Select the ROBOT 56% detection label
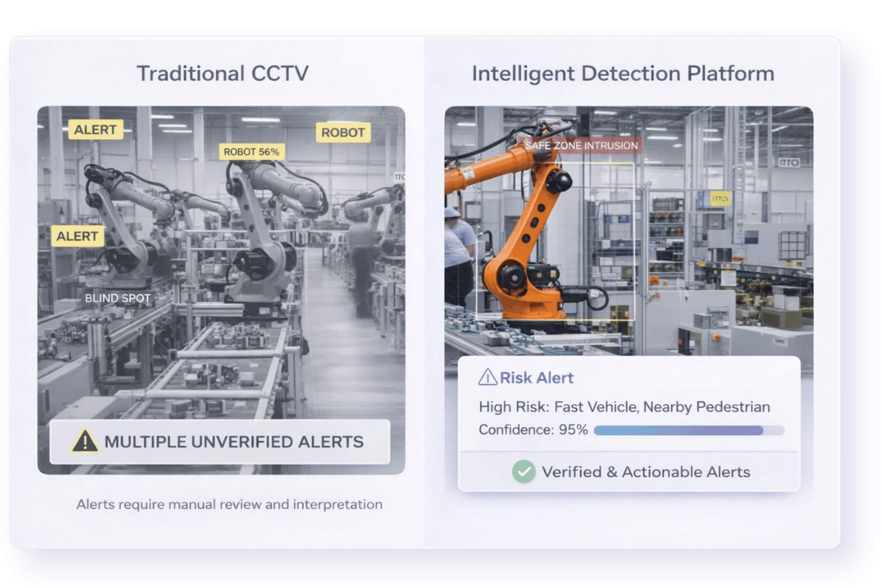The height and width of the screenshot is (588, 882). click(251, 152)
